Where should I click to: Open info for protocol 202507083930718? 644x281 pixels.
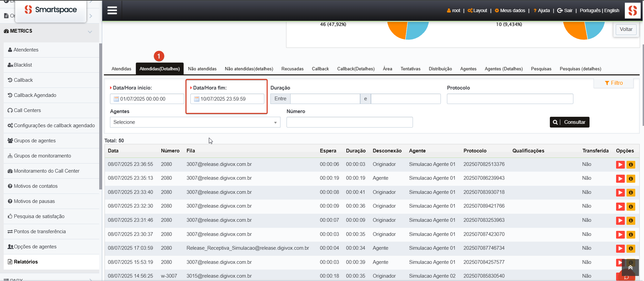(631, 192)
